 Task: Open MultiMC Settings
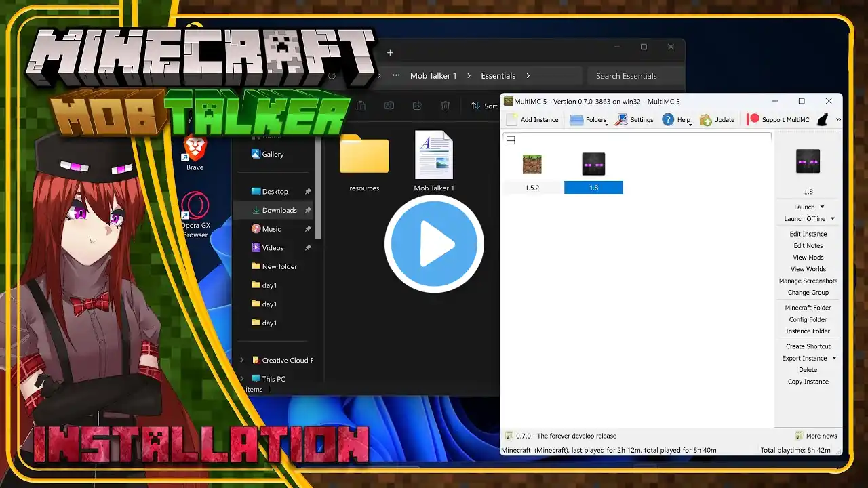point(635,119)
